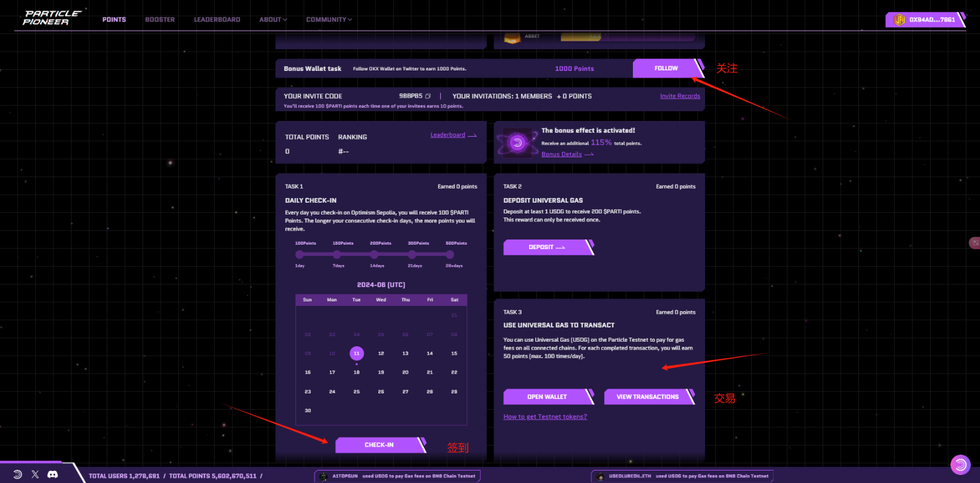The width and height of the screenshot is (980, 483).
Task: Open the Discord icon in footer
Action: (x=53, y=474)
